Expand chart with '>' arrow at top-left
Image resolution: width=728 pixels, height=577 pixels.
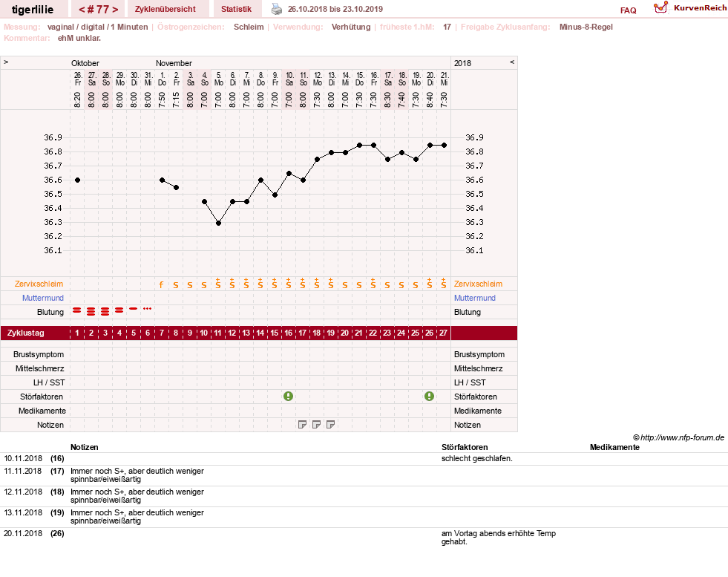click(x=6, y=62)
